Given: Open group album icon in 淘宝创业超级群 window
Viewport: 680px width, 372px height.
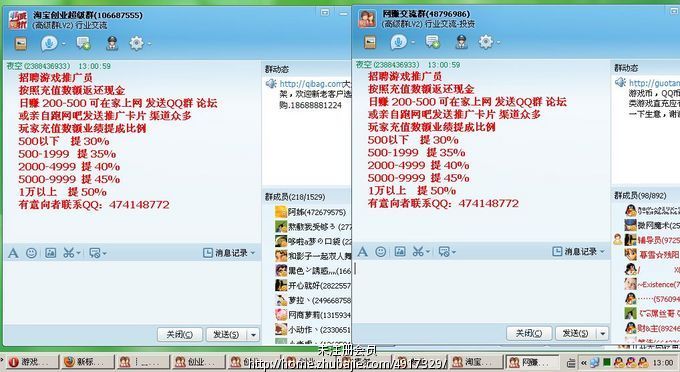Looking at the screenshot, I should click(20, 43).
